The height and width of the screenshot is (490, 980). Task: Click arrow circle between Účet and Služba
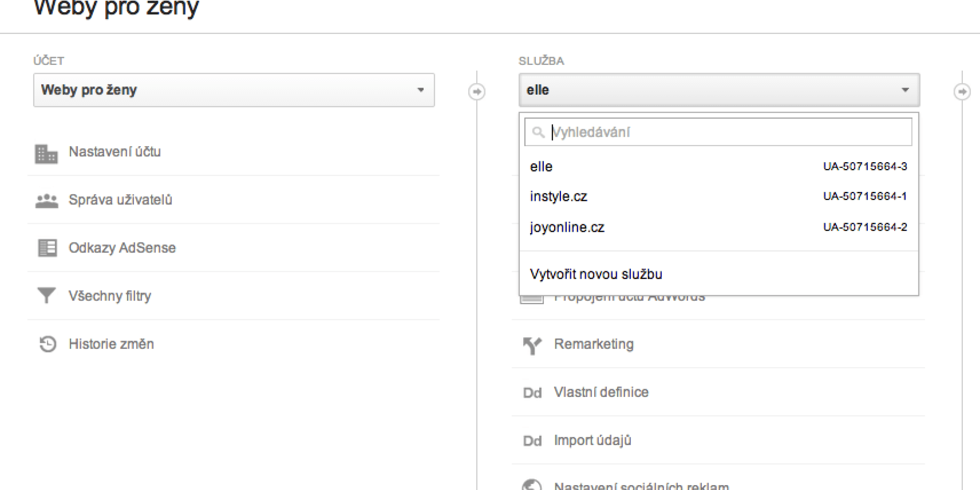[477, 91]
